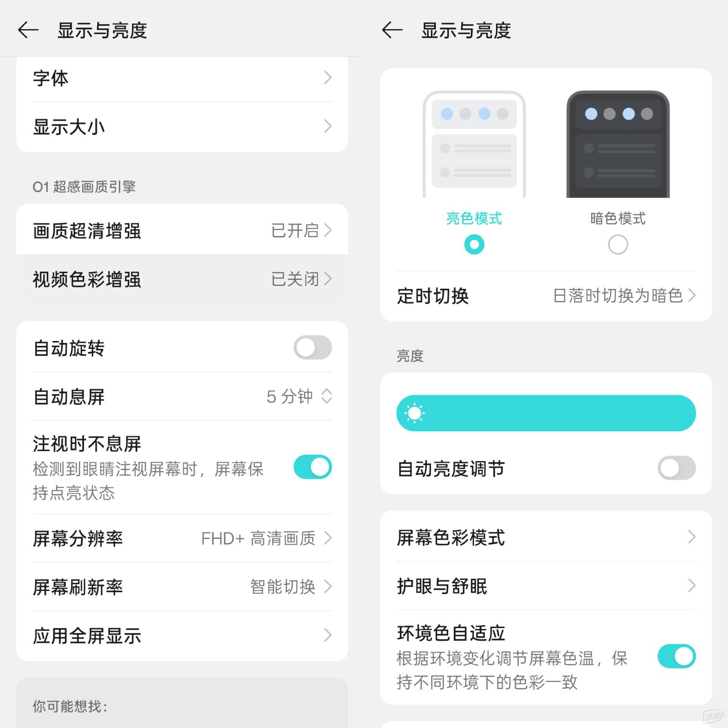
Task: Tap chevron beside 应用全屏显示
Action: pyautogui.click(x=328, y=635)
